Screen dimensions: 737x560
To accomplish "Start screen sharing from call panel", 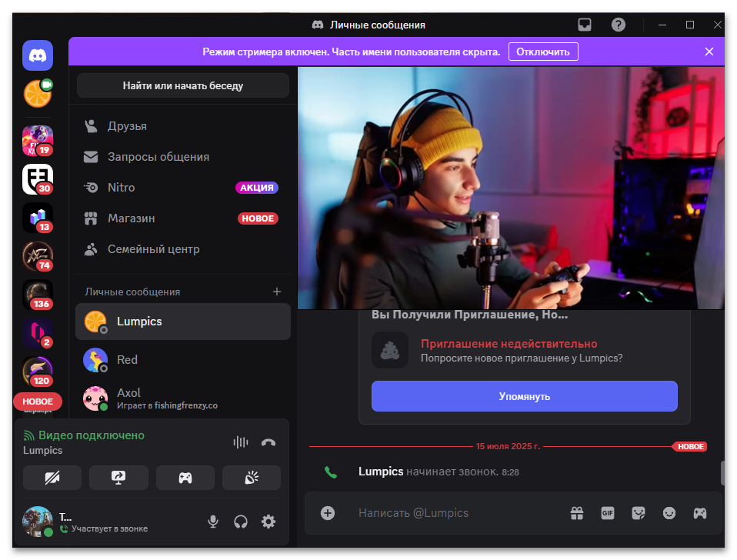I will [118, 478].
